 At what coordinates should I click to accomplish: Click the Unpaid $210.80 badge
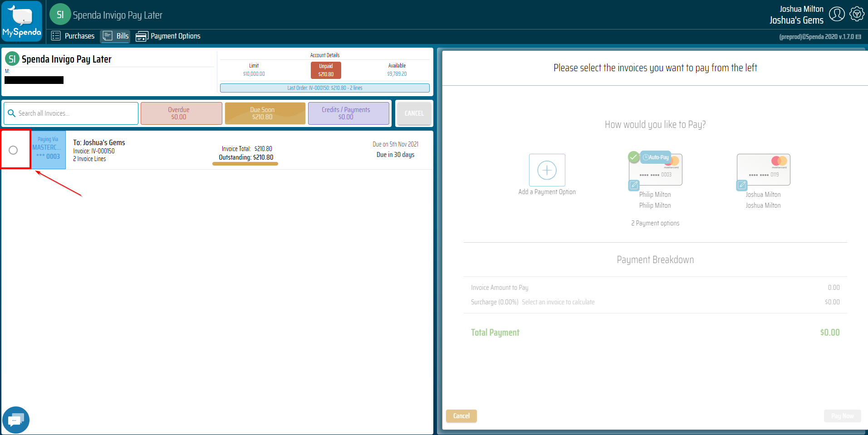(326, 70)
